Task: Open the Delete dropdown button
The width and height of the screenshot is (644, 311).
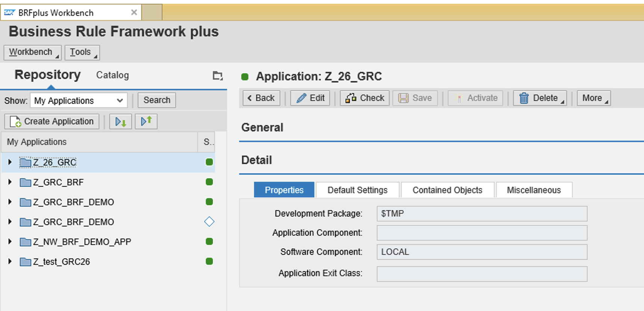Action: 540,98
